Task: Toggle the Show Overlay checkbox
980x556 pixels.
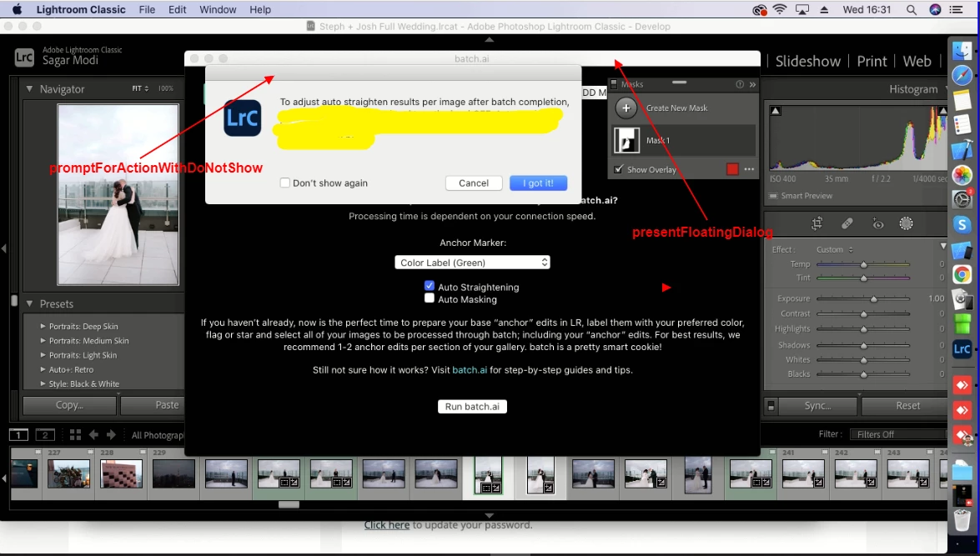Action: [x=619, y=169]
